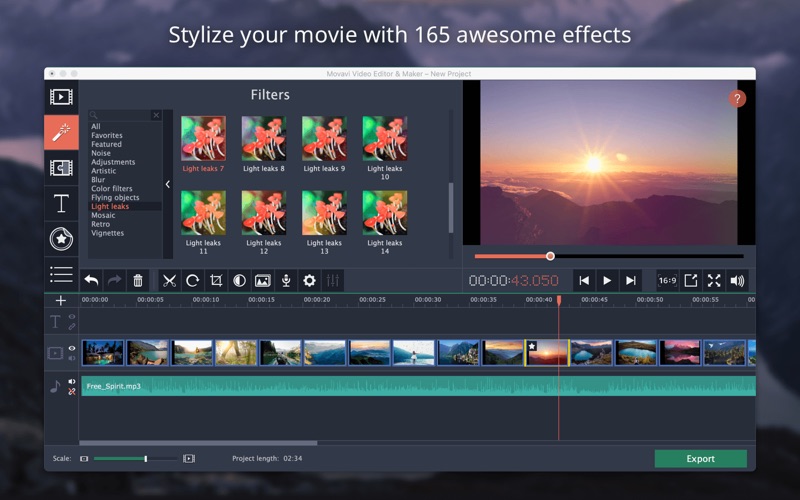Click the microphone record audio icon
This screenshot has height=500, width=800.
click(x=286, y=281)
